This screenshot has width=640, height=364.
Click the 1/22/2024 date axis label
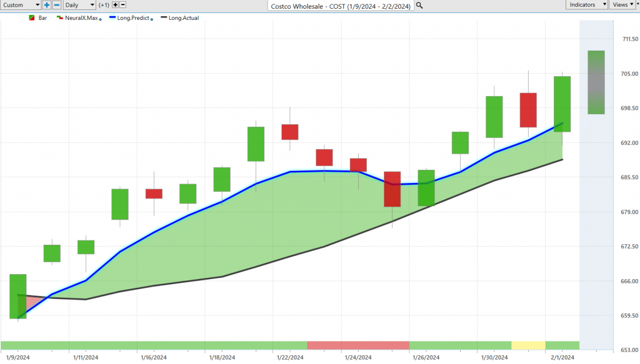pos(290,358)
